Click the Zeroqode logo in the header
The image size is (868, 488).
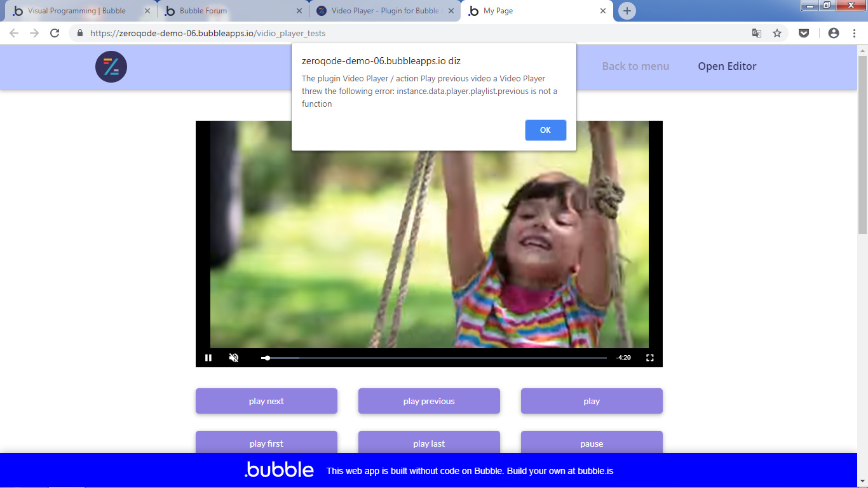tap(111, 67)
